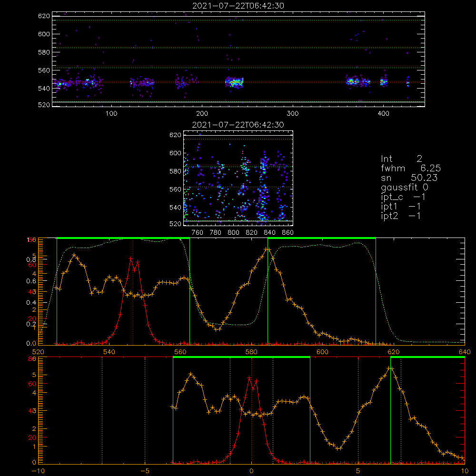This screenshot has height=476, width=476.
Task: Click the profile plot x-axis label '600'
Action: click(x=322, y=352)
